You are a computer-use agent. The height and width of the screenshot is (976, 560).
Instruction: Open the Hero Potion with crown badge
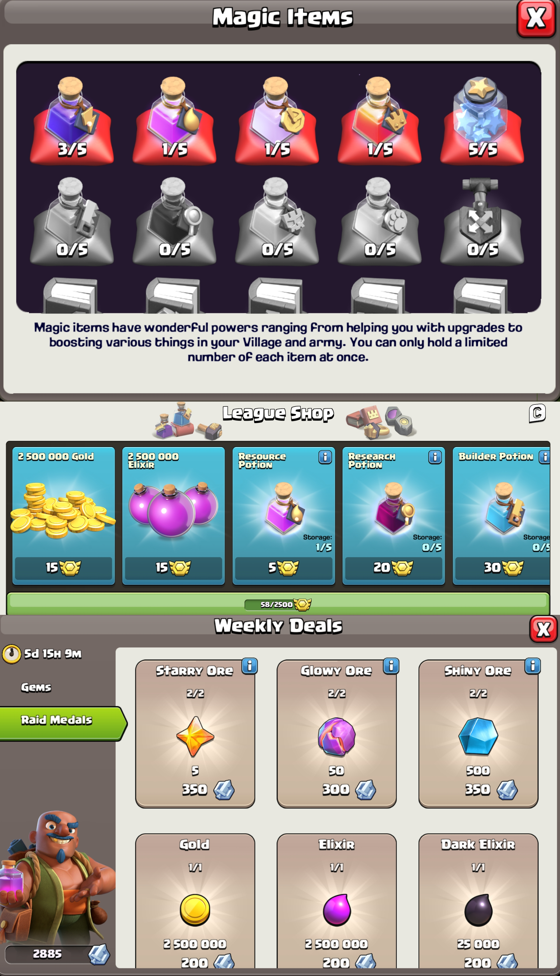(380, 120)
